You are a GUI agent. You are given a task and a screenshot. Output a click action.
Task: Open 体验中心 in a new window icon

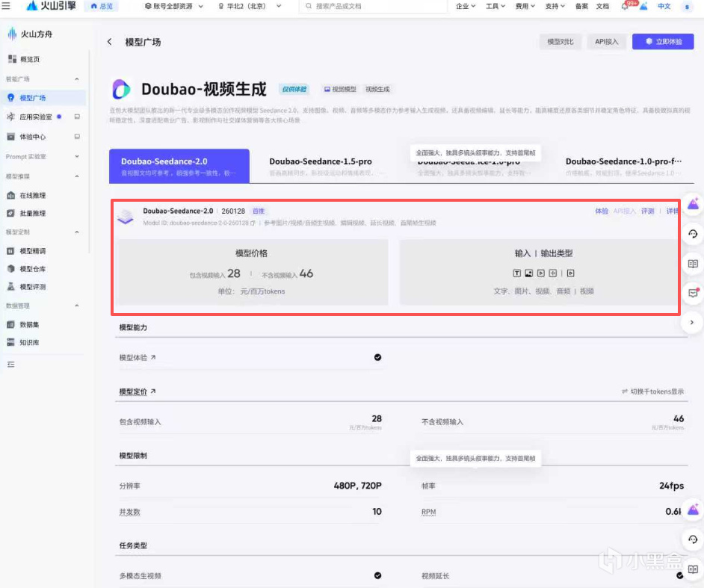click(77, 137)
